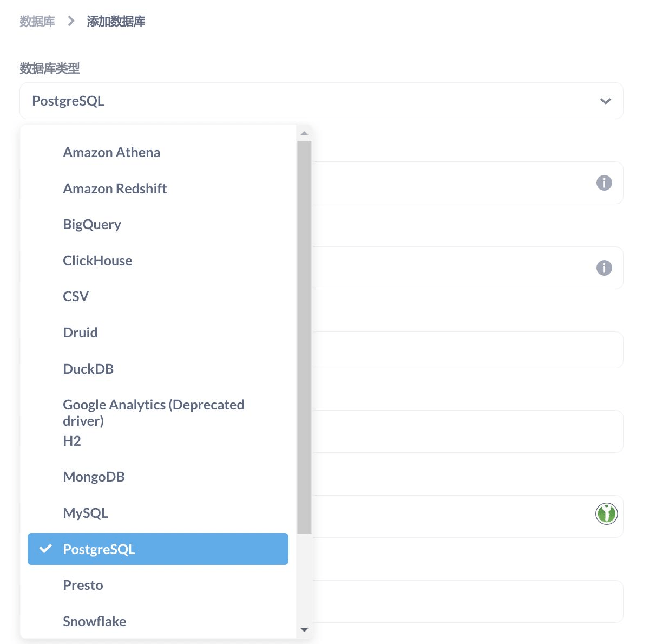669x644 pixels.
Task: Click the breadcrumb chevron separator icon
Action: [x=71, y=21]
